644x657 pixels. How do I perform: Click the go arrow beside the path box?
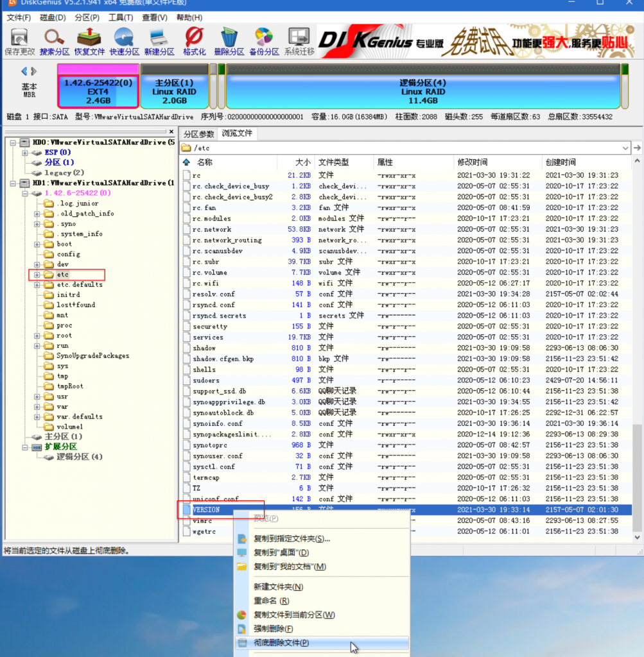(x=637, y=148)
